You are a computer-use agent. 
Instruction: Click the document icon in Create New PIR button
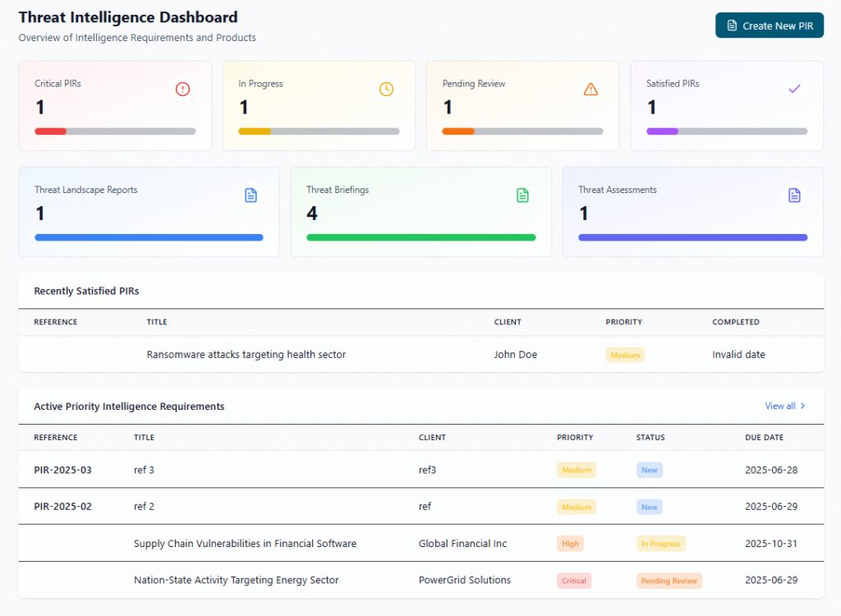[732, 25]
